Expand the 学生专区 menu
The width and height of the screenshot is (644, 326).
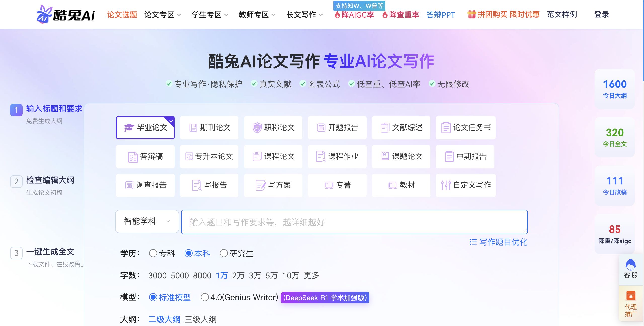207,15
